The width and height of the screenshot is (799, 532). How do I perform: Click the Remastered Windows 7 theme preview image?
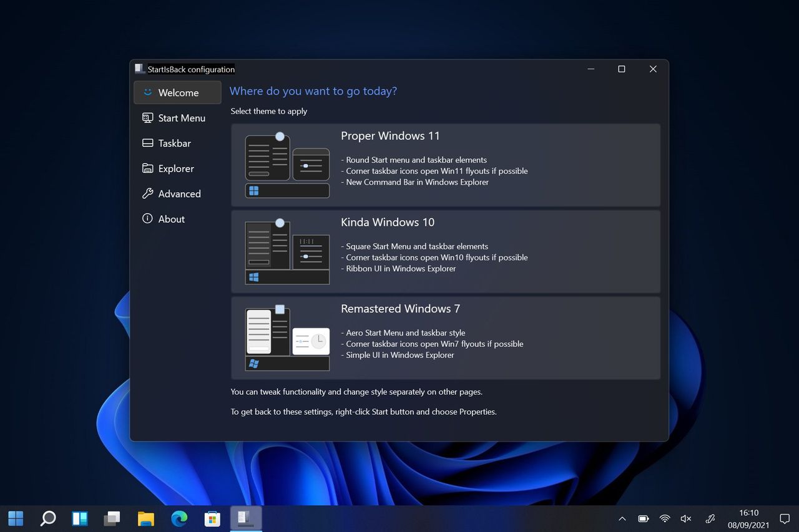click(287, 337)
